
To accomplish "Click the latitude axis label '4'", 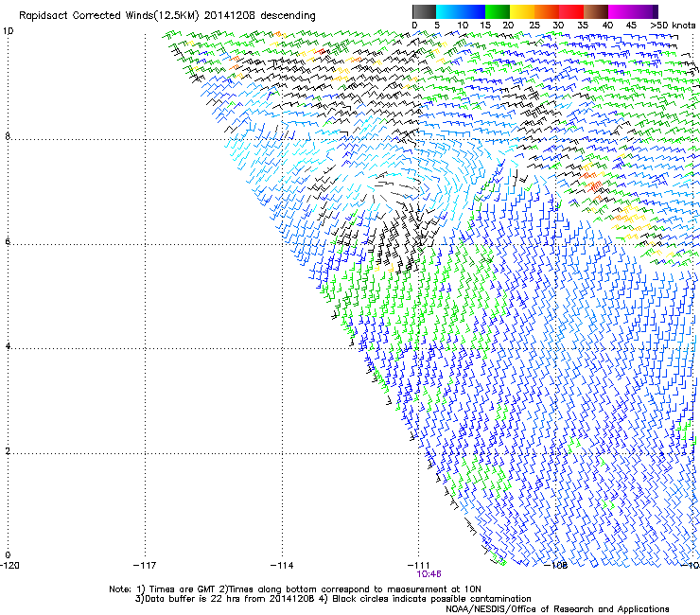I will (8, 345).
